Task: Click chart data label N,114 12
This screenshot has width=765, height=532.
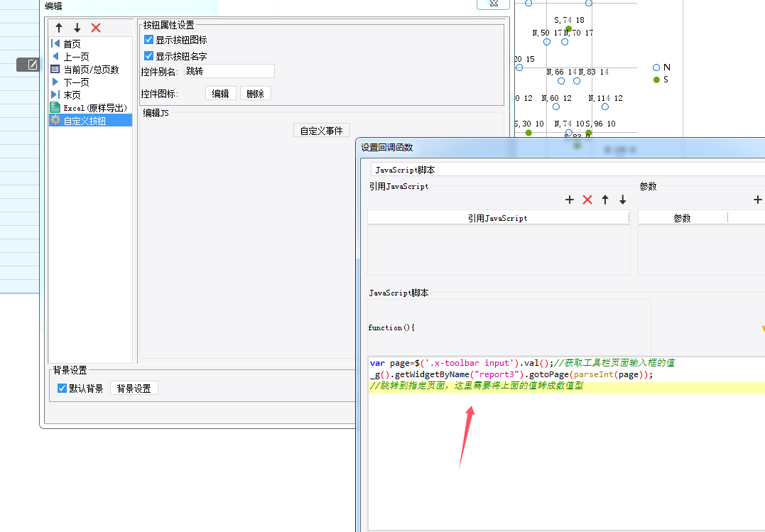Action: (x=605, y=98)
